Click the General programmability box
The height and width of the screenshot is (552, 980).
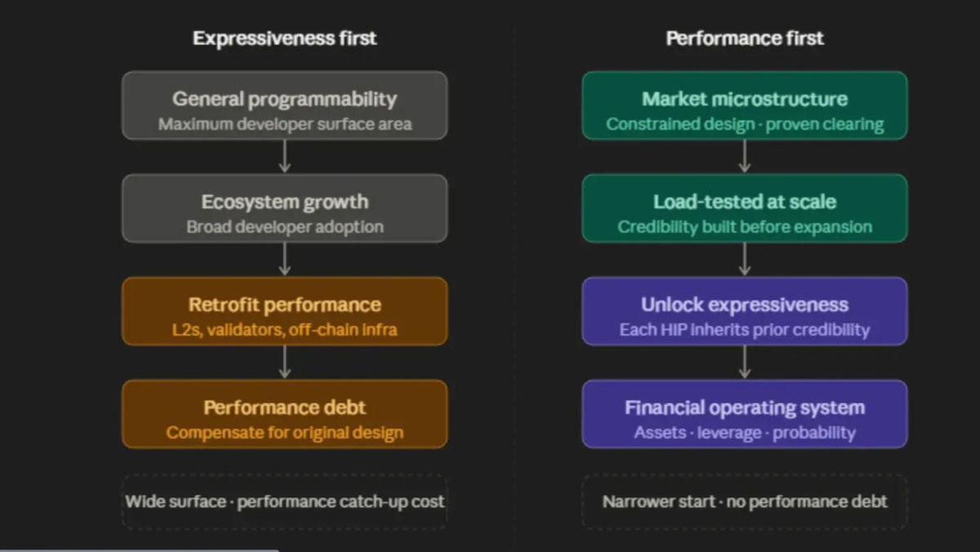point(284,105)
